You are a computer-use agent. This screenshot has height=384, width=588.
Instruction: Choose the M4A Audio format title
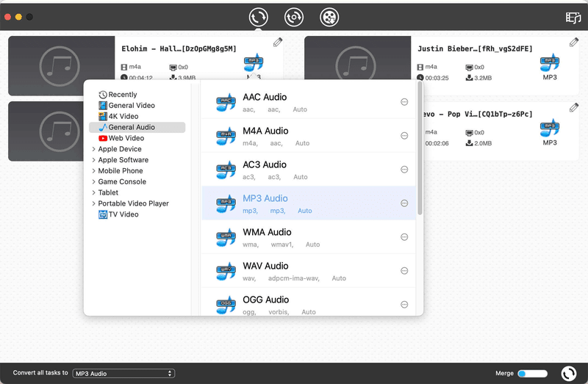[x=265, y=131]
